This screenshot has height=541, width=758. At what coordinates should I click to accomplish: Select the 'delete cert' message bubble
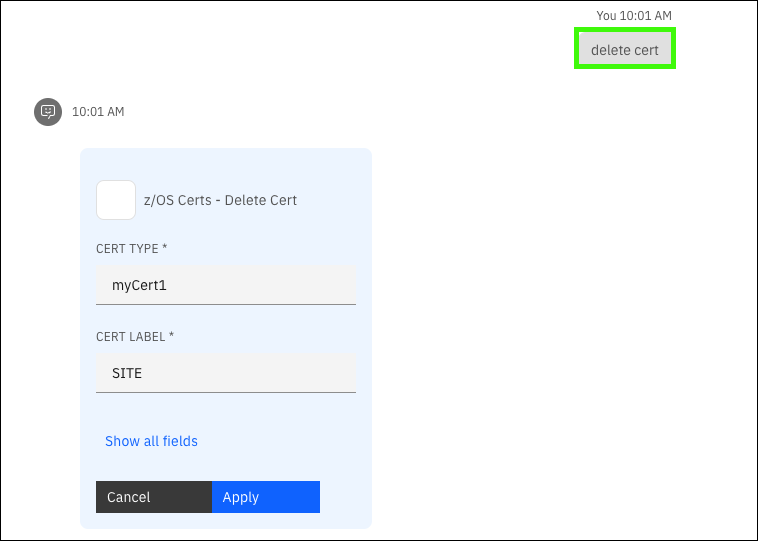(x=625, y=49)
